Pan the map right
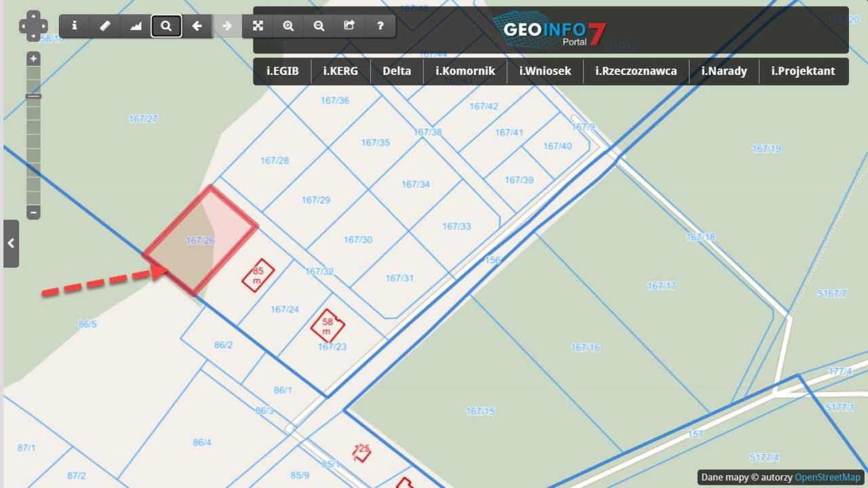The height and width of the screenshot is (488, 868). (43, 27)
